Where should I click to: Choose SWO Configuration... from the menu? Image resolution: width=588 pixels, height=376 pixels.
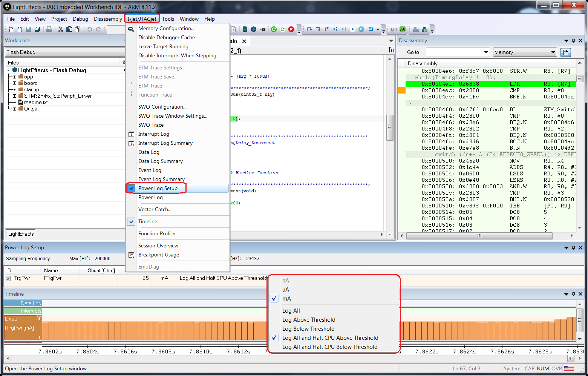click(x=162, y=107)
